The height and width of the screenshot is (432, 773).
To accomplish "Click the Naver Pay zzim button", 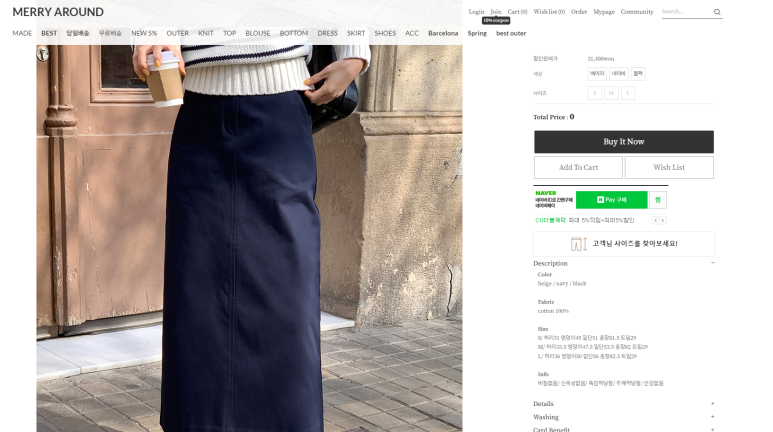I will click(658, 200).
